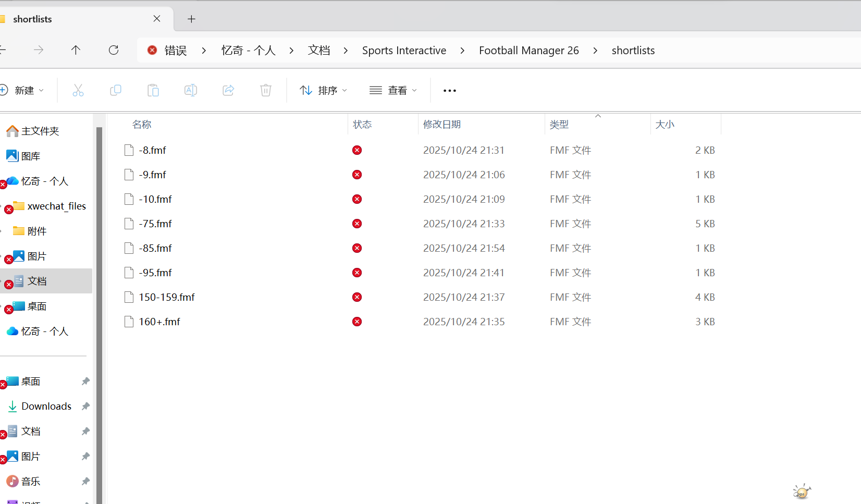The height and width of the screenshot is (504, 861).
Task: Select the 150-159.fmf file
Action: click(x=167, y=297)
